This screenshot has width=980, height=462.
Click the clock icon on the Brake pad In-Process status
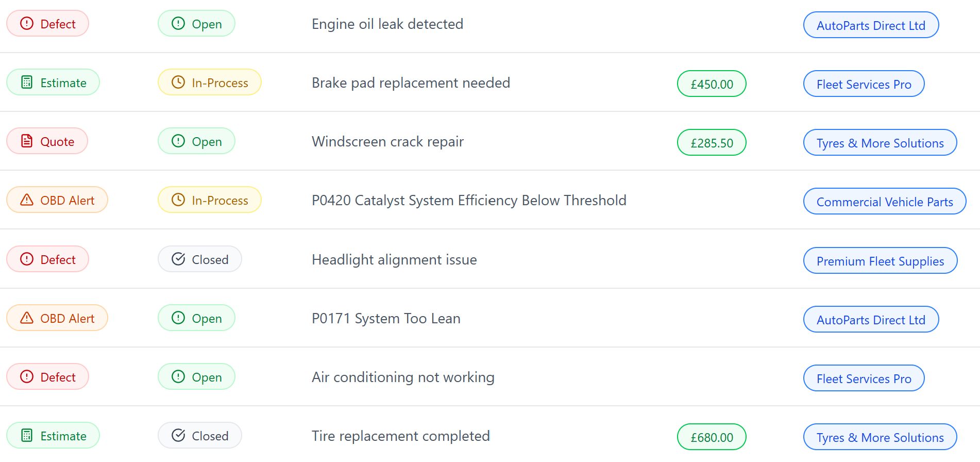point(178,82)
